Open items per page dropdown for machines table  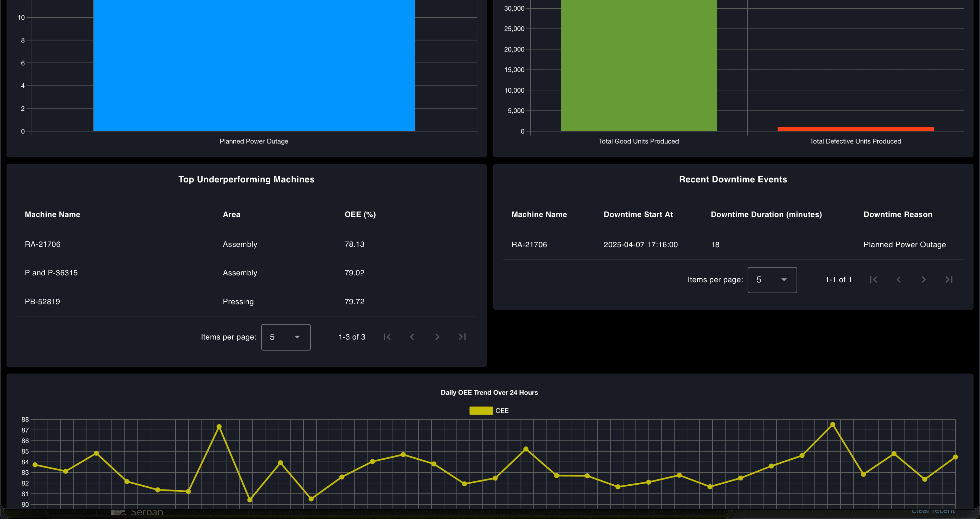tap(285, 337)
